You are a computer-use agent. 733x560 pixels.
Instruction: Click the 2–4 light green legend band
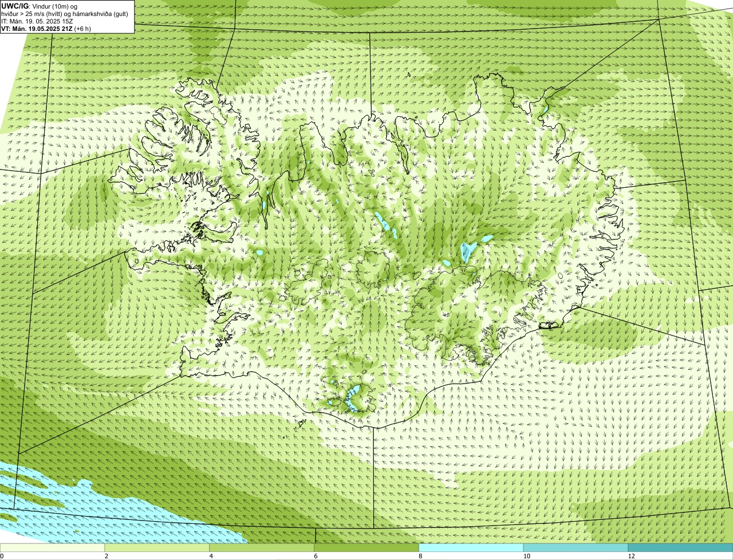pyautogui.click(x=157, y=548)
